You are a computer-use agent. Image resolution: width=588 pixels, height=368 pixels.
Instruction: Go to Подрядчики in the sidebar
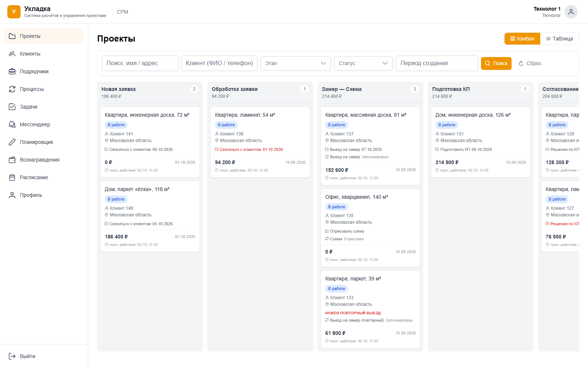[44, 71]
